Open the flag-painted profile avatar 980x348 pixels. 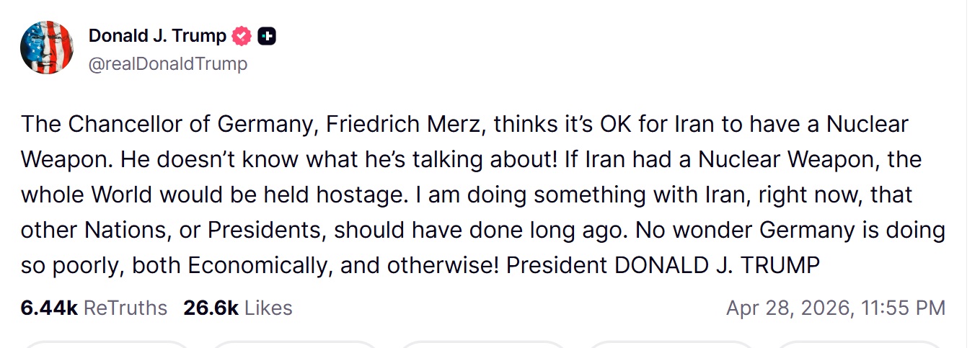click(x=47, y=48)
